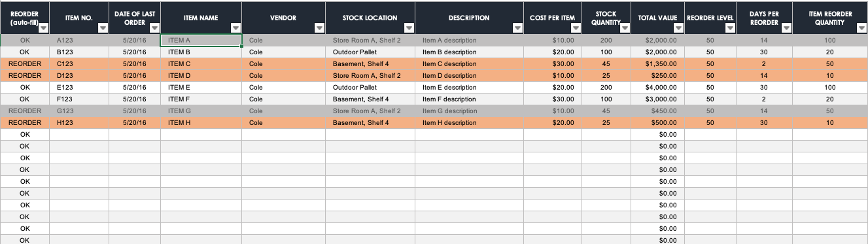The image size is (868, 244).
Task: Click Outdoor Pallet location in ITEM E row
Action: [x=370, y=87]
